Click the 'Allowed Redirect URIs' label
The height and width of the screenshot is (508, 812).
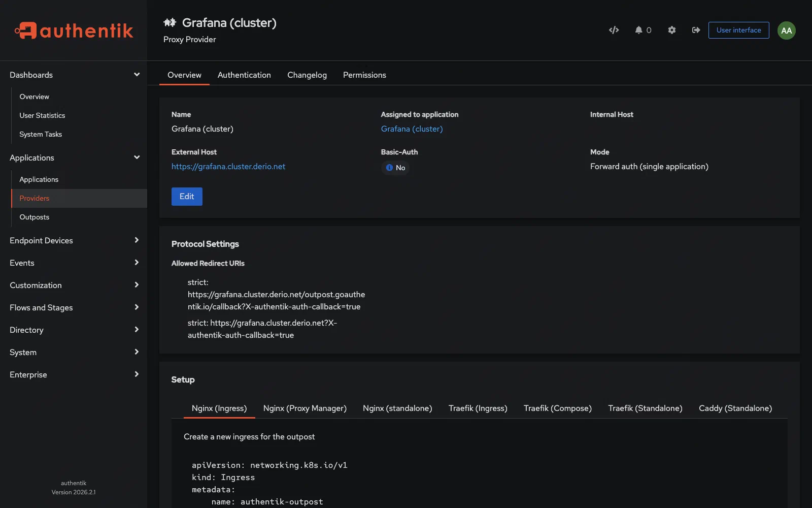208,263
